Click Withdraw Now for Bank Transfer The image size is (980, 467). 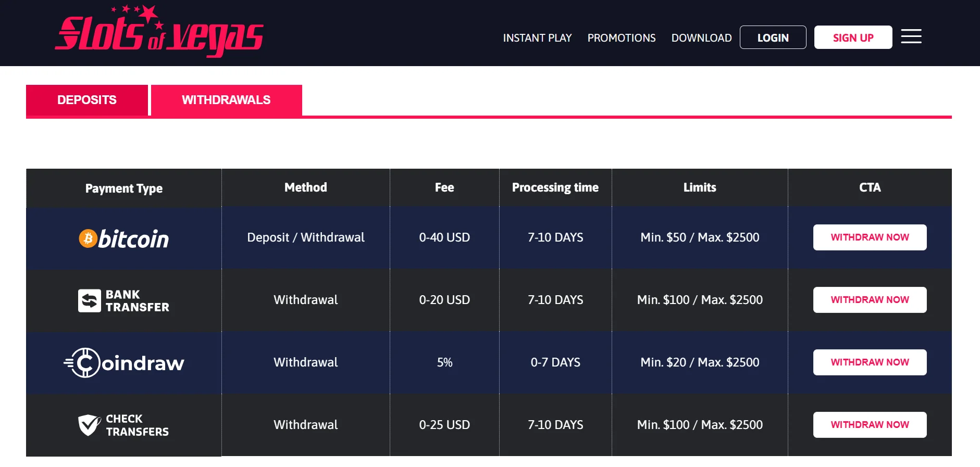click(870, 300)
